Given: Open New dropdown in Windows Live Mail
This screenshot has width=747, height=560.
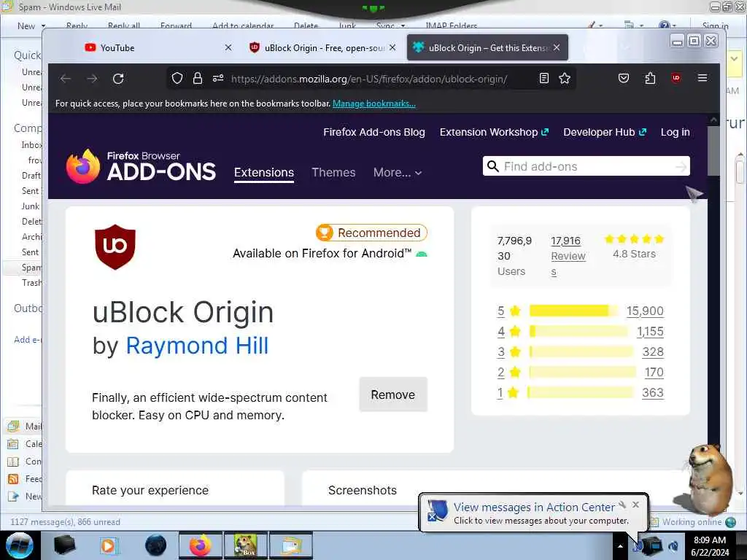Looking at the screenshot, I should point(43,26).
